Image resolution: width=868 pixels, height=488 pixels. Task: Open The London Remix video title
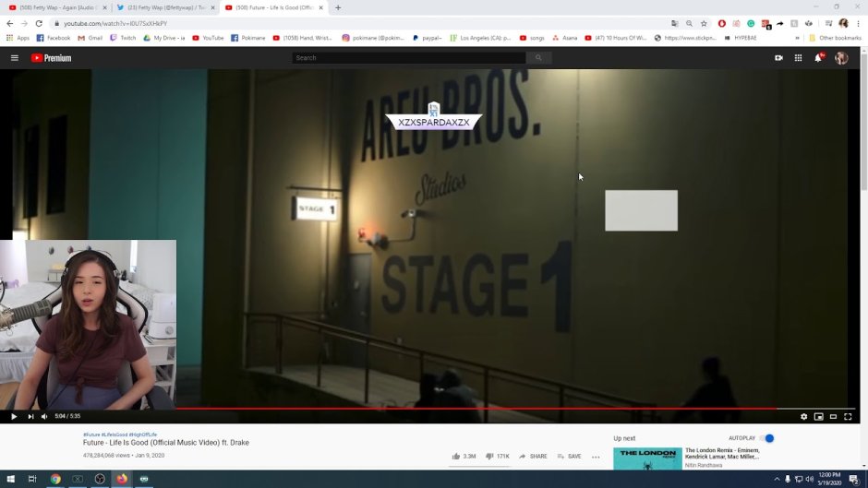coord(722,454)
